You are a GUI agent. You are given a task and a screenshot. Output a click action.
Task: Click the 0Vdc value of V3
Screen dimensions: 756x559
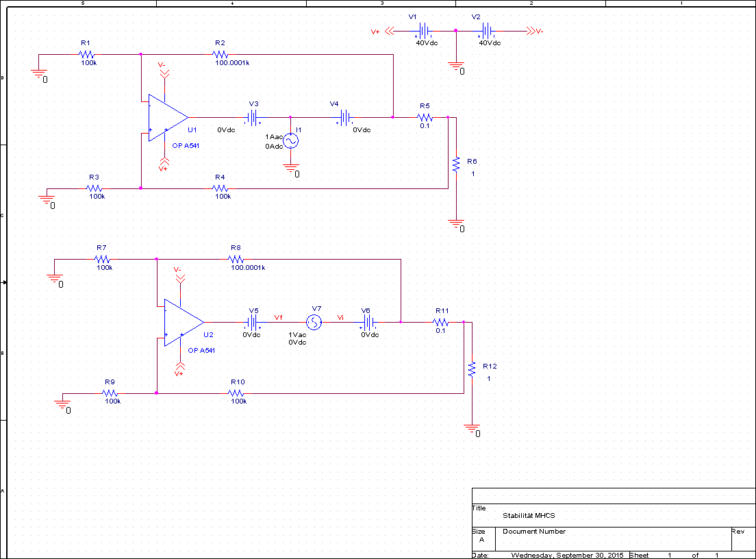pos(226,130)
